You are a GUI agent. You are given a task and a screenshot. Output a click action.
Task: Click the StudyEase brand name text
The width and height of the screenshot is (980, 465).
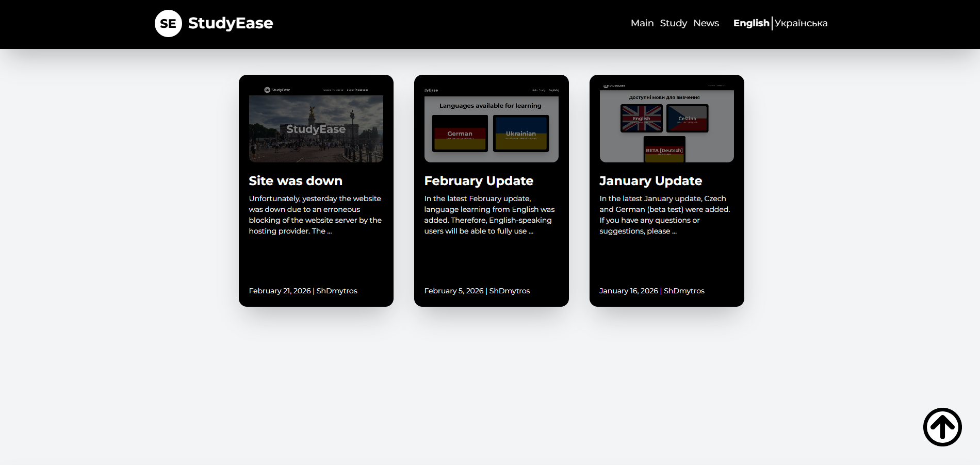(x=230, y=23)
